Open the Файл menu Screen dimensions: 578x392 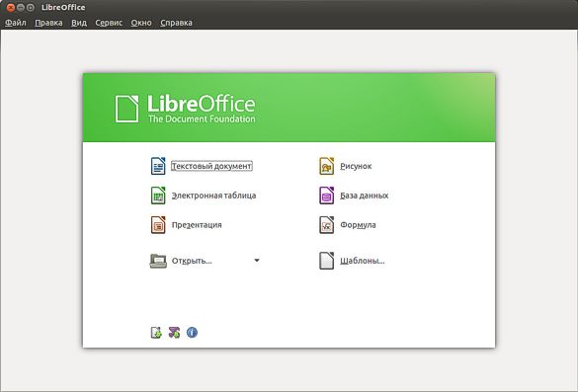click(x=15, y=23)
